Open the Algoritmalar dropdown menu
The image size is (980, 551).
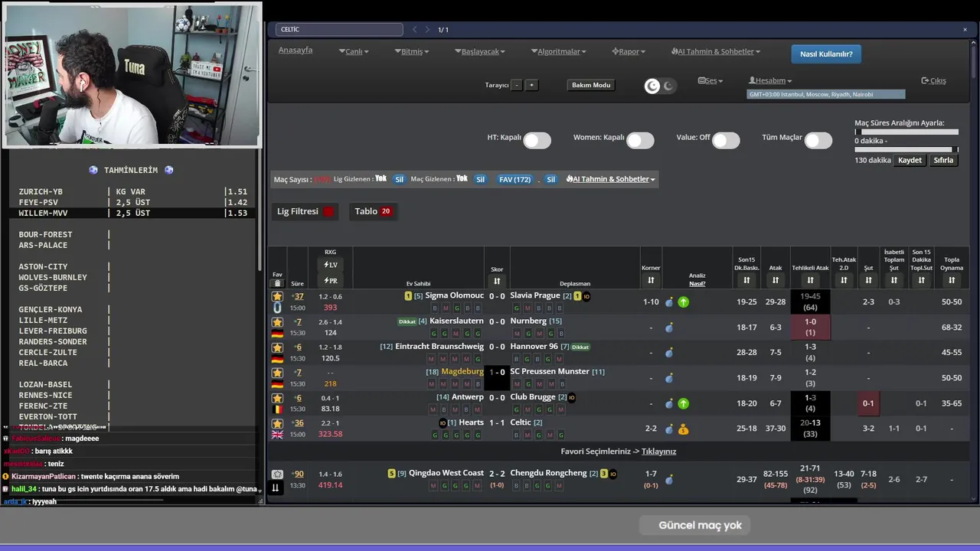(x=558, y=51)
